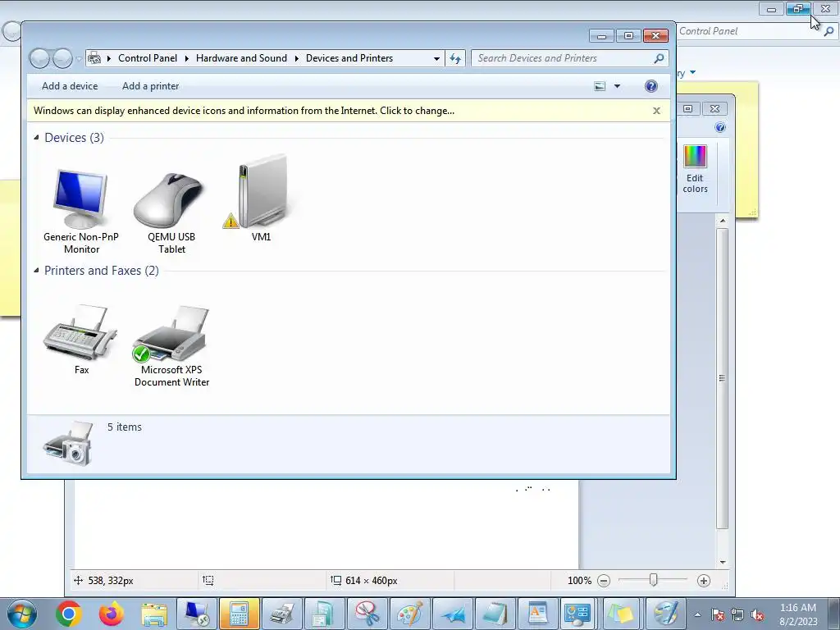Click Action Center flag tray icon
This screenshot has width=840, height=630.
[x=717, y=614]
